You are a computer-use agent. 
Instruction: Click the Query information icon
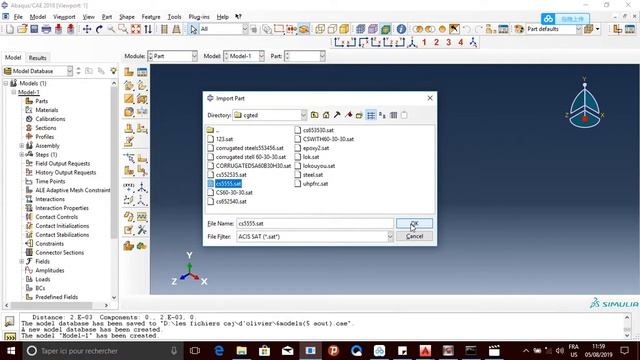401,29
